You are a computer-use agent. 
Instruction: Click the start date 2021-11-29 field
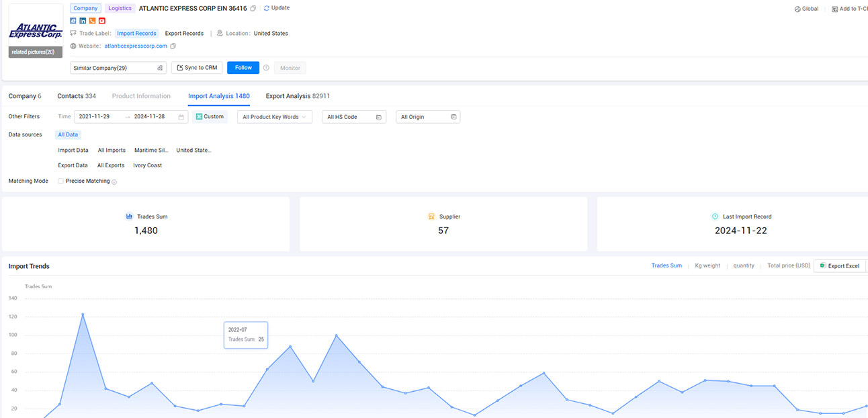click(94, 117)
